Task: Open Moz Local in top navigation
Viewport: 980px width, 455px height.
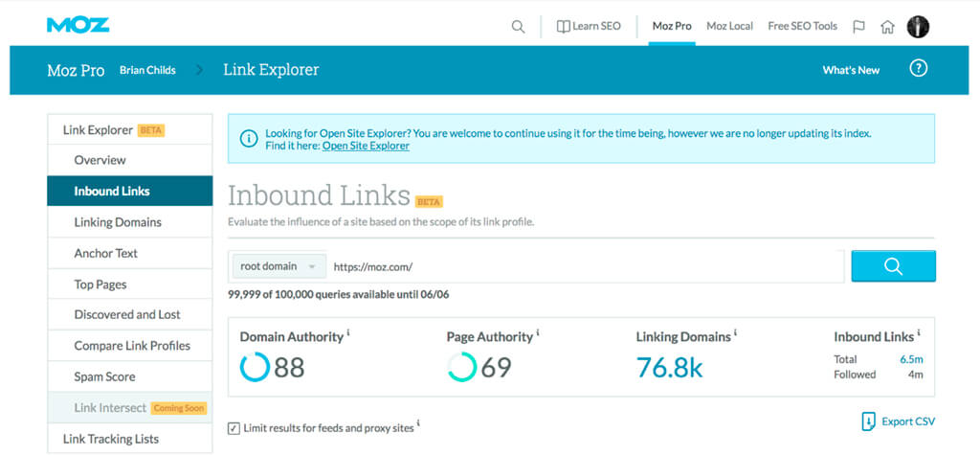Action: [729, 26]
